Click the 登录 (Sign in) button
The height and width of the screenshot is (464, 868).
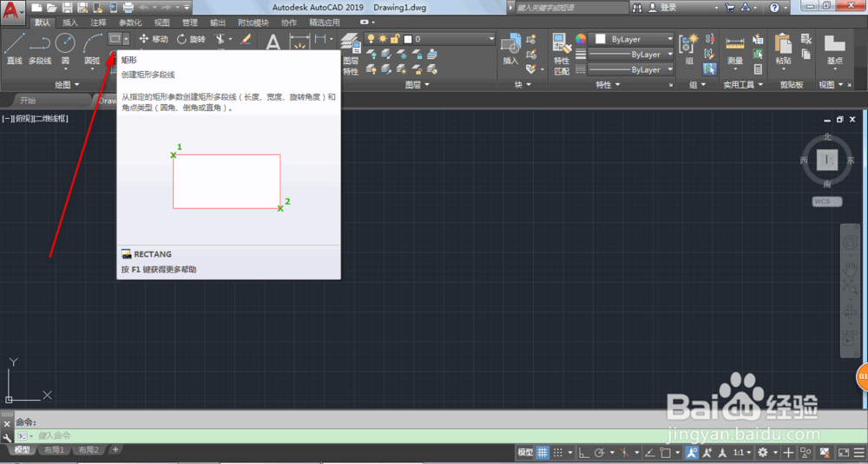click(x=668, y=7)
